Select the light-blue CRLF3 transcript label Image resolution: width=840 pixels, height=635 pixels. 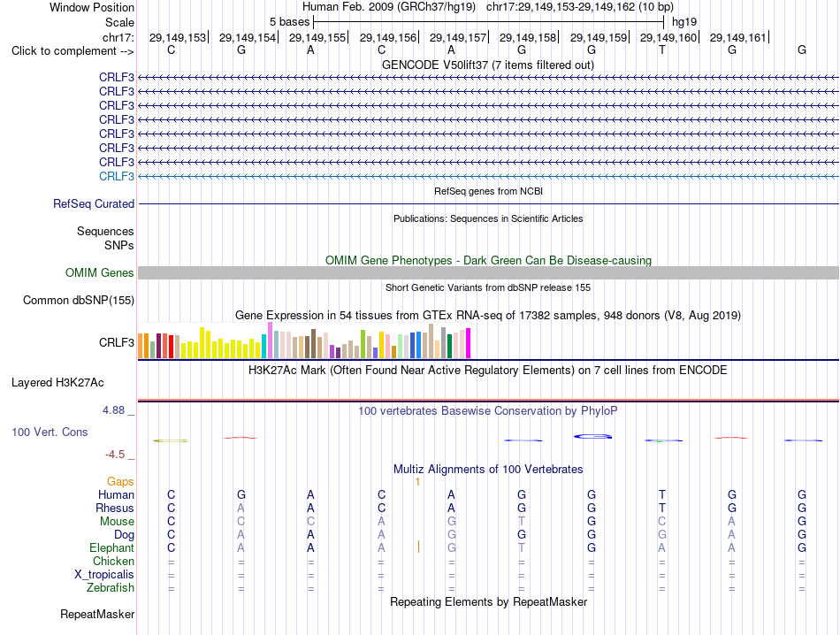116,176
